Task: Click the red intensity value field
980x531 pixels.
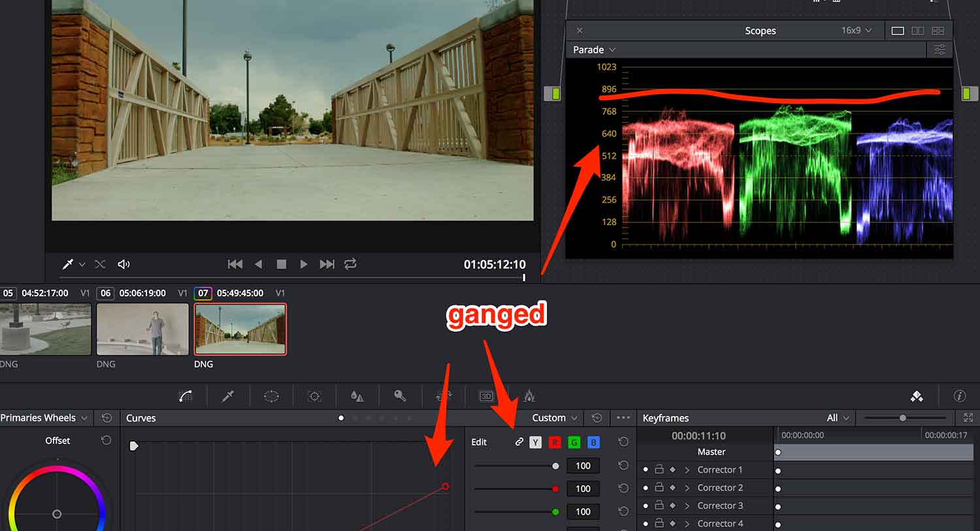Action: pos(583,488)
